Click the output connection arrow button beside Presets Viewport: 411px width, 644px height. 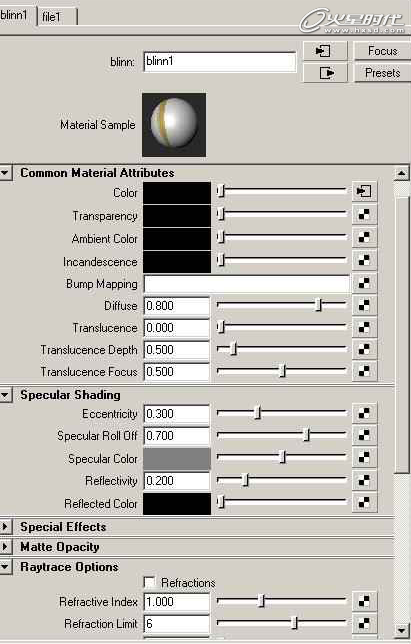point(325,73)
